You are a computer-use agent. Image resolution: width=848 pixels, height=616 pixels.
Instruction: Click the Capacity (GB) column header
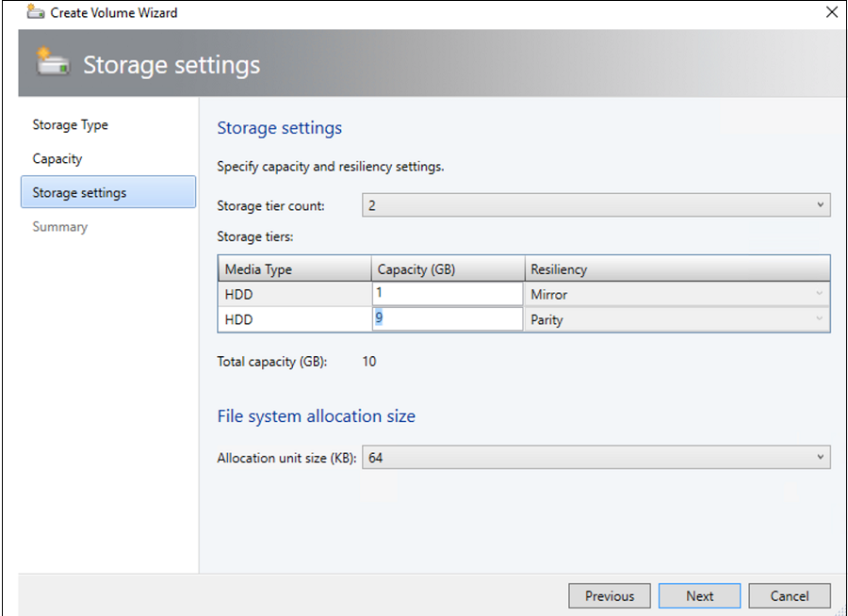tap(416, 268)
